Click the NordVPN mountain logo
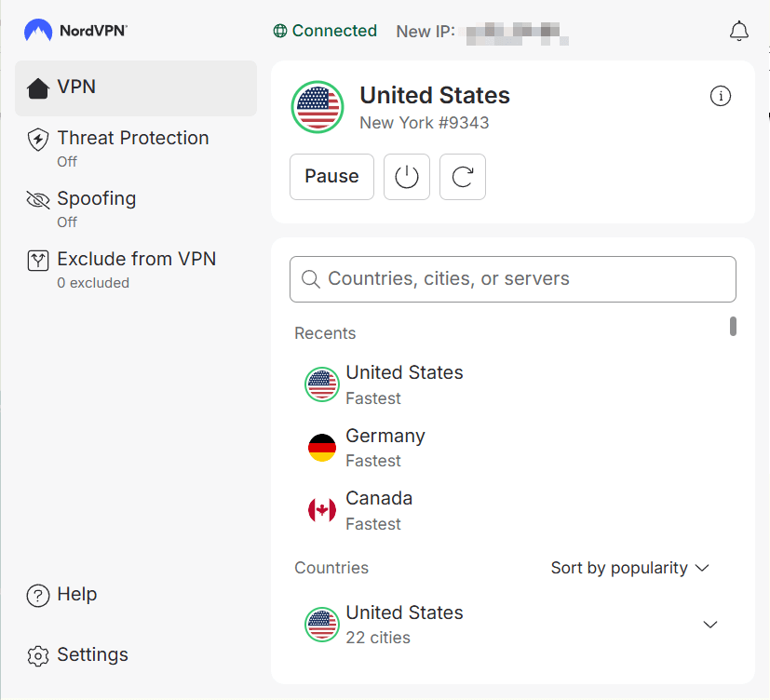This screenshot has width=770, height=700. [x=38, y=31]
